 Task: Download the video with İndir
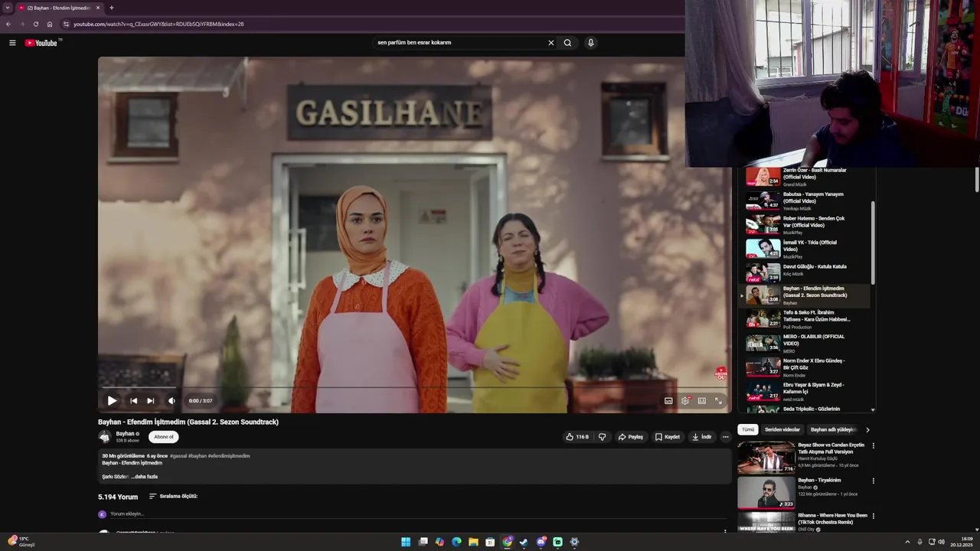tap(701, 437)
